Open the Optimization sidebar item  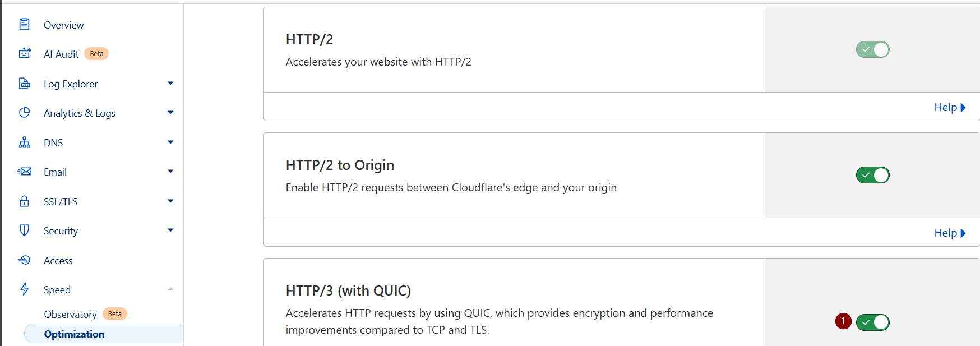tap(104, 334)
